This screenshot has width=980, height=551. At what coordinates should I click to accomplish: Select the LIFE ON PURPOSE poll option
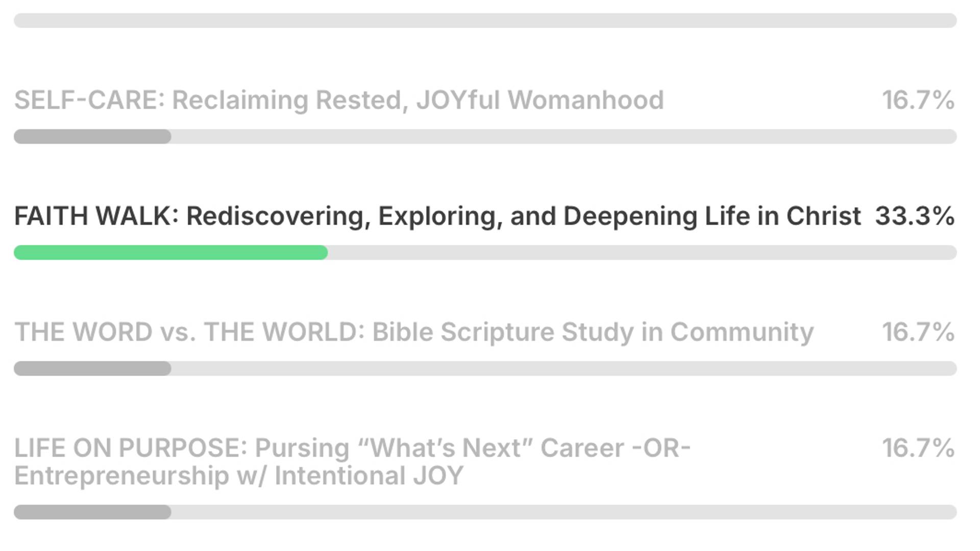[352, 448]
